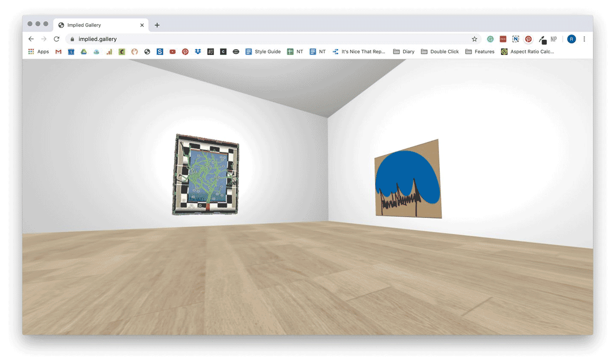Click the Grammarly extension icon
This screenshot has width=615, height=364.
[x=490, y=39]
